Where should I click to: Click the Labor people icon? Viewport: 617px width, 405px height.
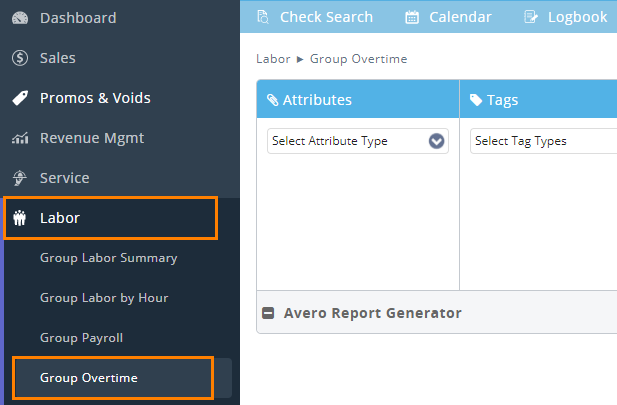pos(19,218)
